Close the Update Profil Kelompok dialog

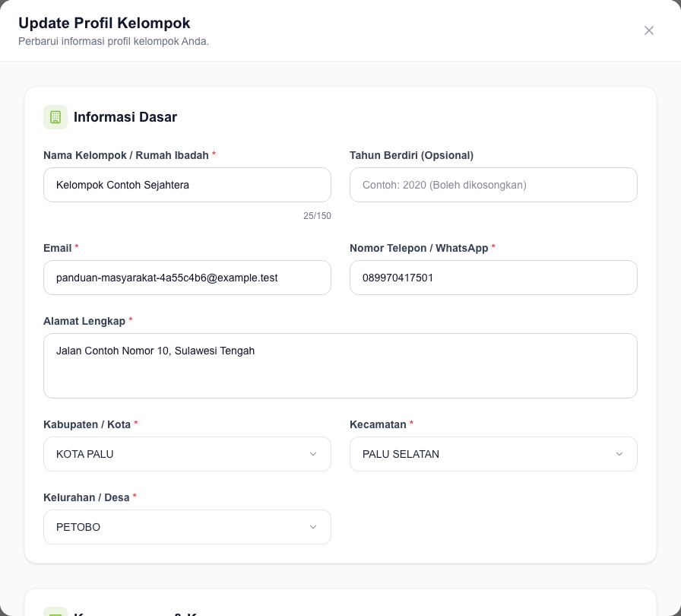[x=649, y=30]
